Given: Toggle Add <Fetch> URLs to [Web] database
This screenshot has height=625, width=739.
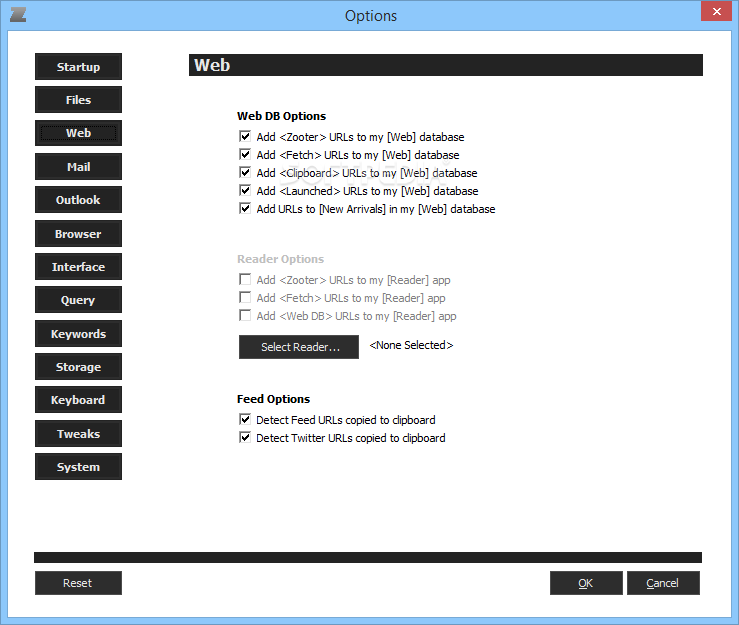Looking at the screenshot, I should tap(245, 155).
